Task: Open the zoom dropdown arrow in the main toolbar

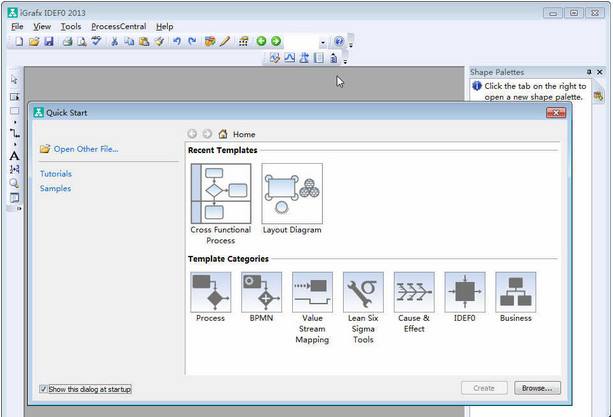Action: pos(323,42)
